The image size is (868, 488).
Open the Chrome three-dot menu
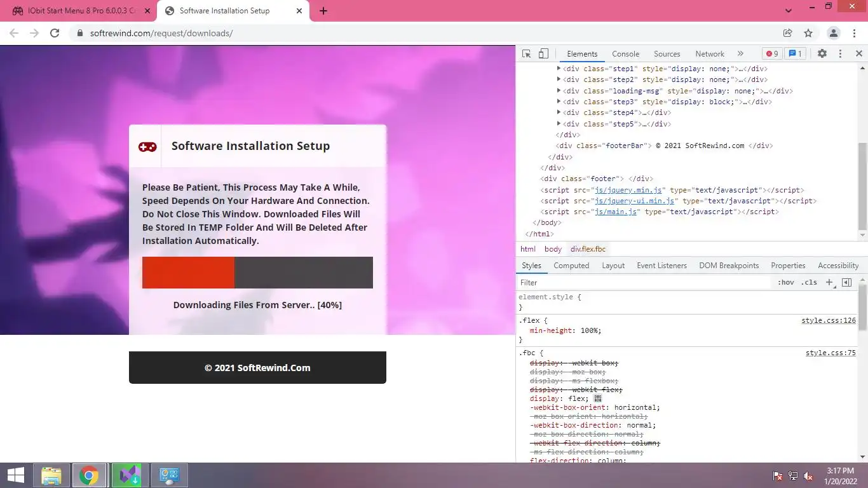[855, 33]
